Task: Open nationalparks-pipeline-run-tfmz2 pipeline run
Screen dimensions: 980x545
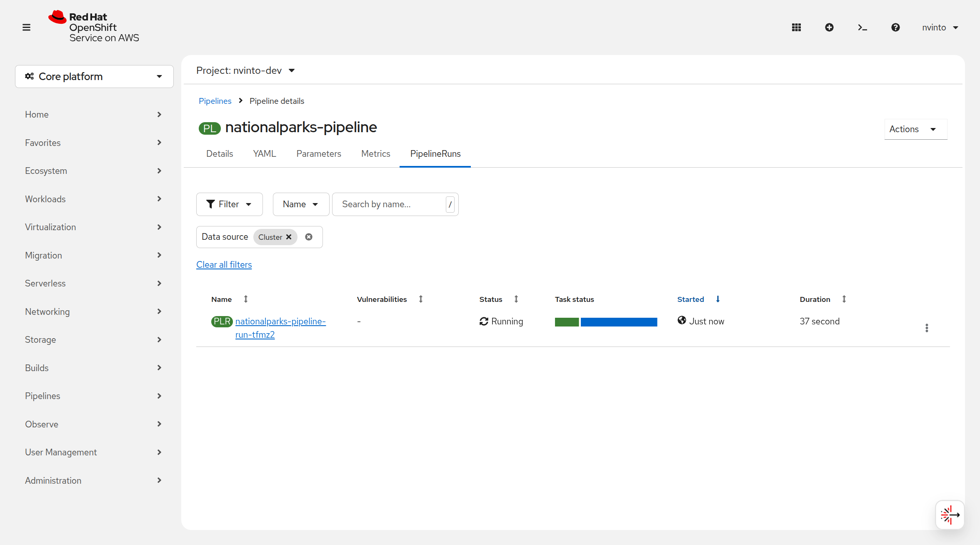Action: pyautogui.click(x=280, y=328)
